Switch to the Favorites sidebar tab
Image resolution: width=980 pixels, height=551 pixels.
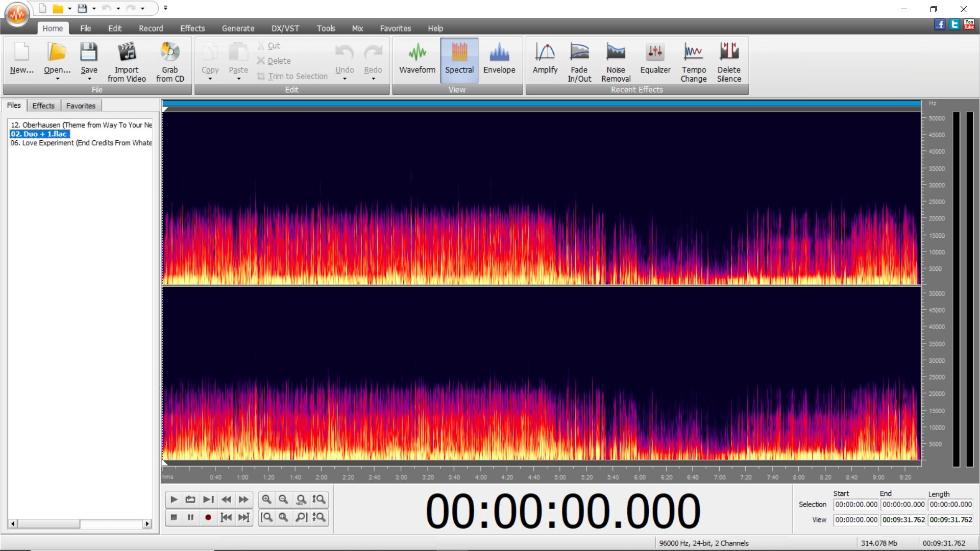pos(81,106)
